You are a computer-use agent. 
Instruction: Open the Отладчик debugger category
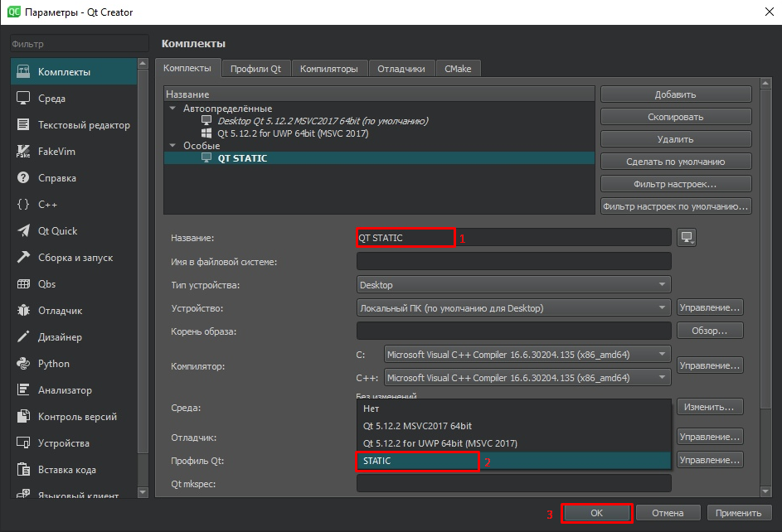click(74, 310)
